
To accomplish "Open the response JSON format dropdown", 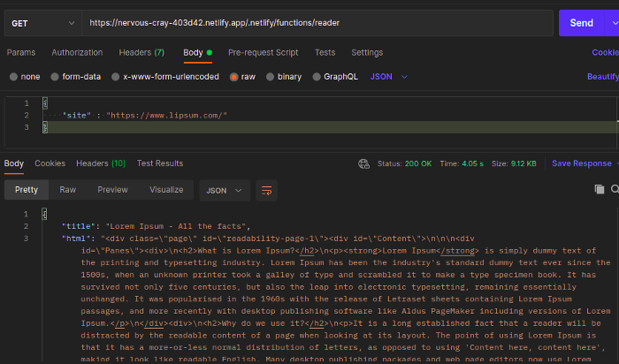I will (225, 191).
